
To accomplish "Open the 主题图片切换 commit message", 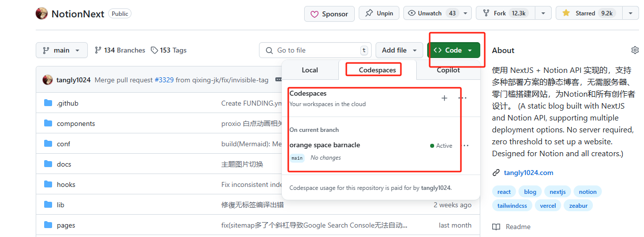I will [242, 164].
